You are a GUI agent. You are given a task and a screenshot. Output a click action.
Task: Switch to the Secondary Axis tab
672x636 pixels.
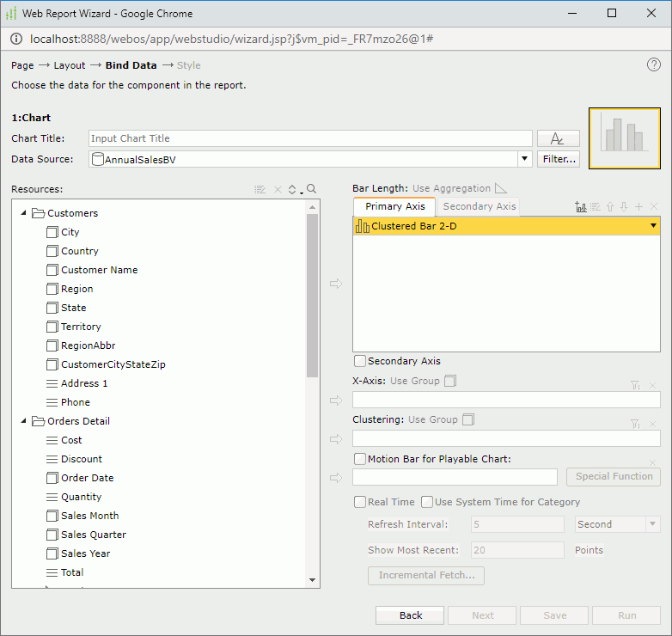(x=480, y=206)
